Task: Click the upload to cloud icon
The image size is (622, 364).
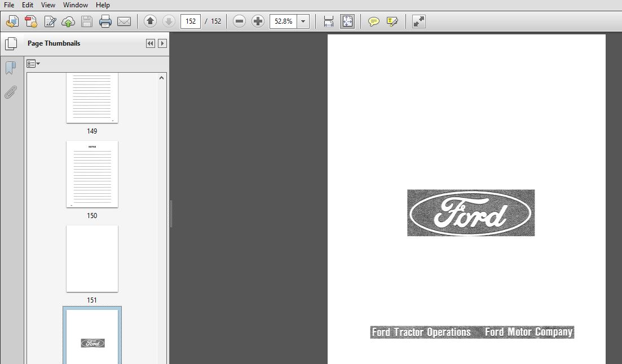Action: (68, 21)
